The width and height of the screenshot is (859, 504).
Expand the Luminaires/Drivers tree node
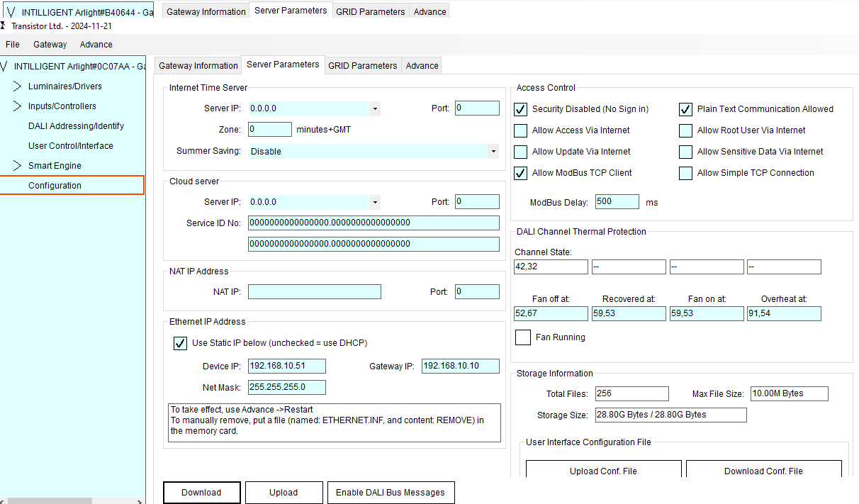pyautogui.click(x=18, y=86)
